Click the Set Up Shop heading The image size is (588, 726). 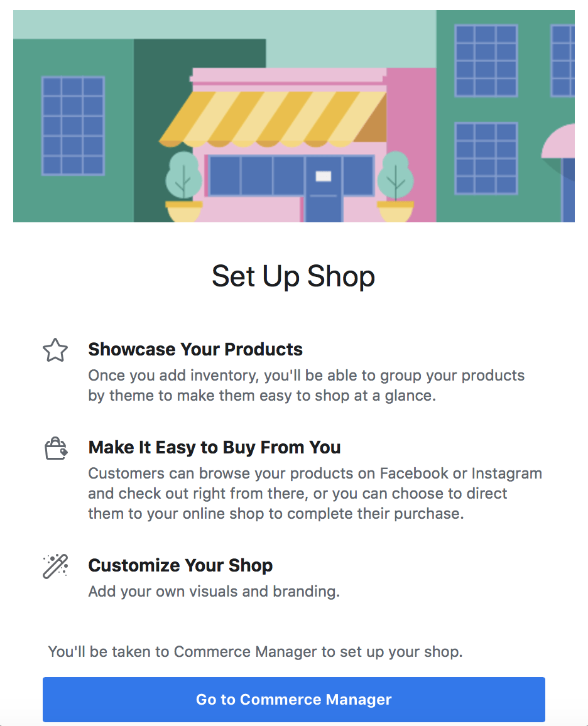293,276
